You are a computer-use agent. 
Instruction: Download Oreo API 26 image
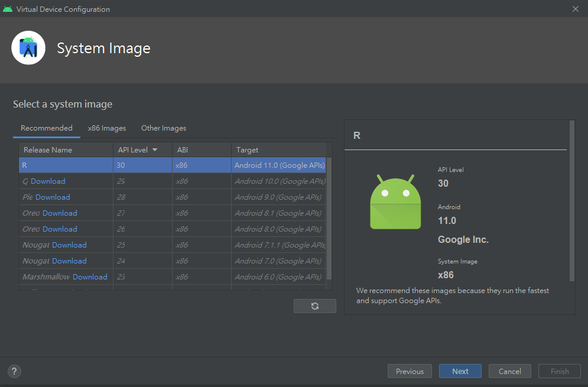(60, 229)
